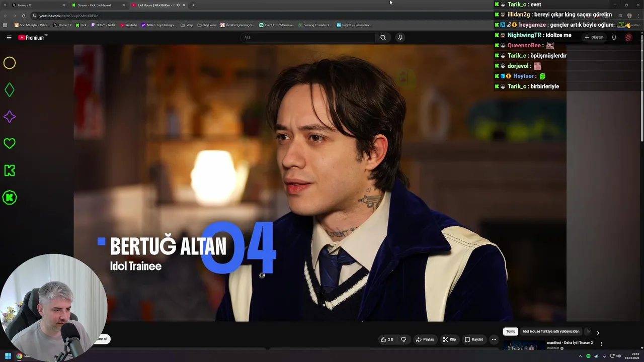Click the green heart overlay icon

[10, 144]
